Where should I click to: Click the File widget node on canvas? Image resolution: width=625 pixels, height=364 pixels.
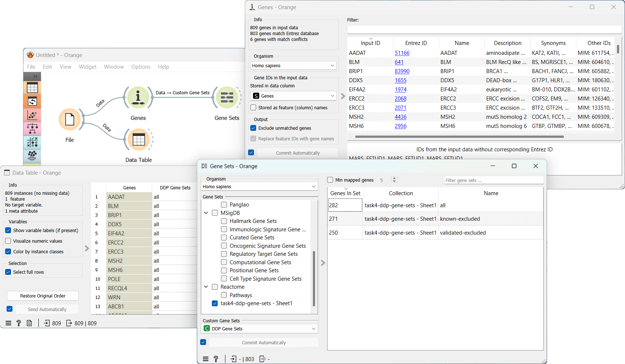point(70,120)
